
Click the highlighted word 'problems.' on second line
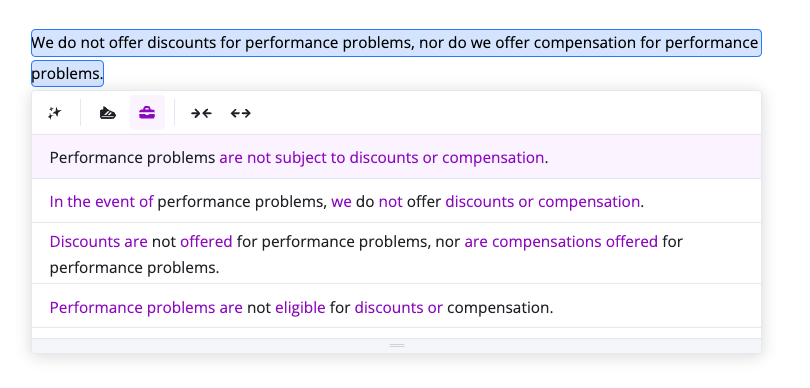tap(67, 73)
